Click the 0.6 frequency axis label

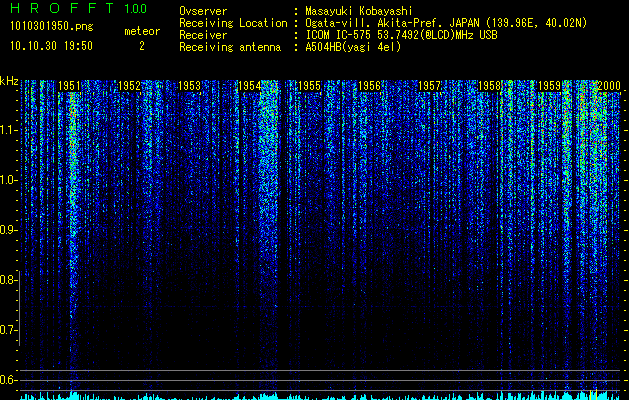8,380
